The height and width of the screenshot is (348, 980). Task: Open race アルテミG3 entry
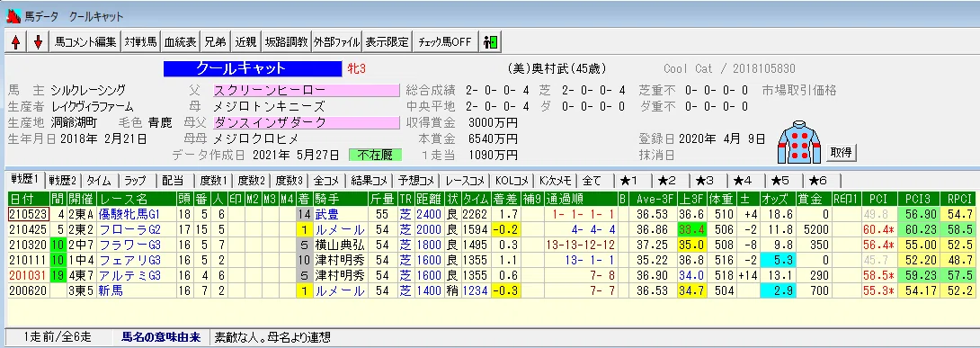(x=137, y=275)
